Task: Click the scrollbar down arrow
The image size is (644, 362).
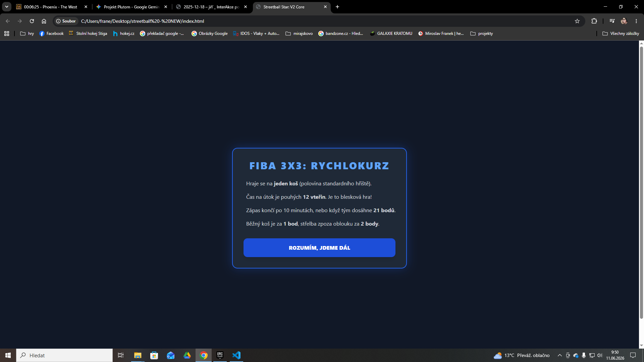Action: pyautogui.click(x=641, y=346)
